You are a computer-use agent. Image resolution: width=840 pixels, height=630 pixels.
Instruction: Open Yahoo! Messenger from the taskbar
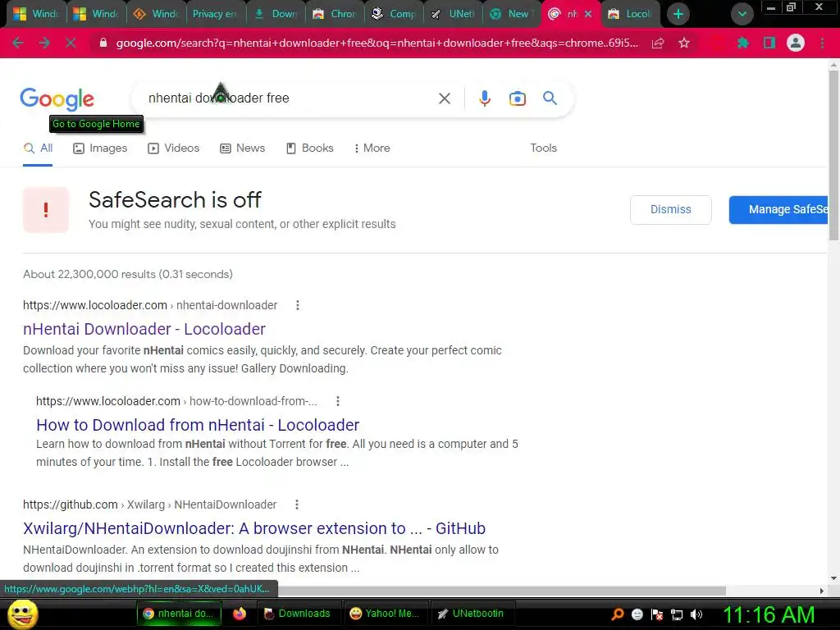click(x=384, y=614)
